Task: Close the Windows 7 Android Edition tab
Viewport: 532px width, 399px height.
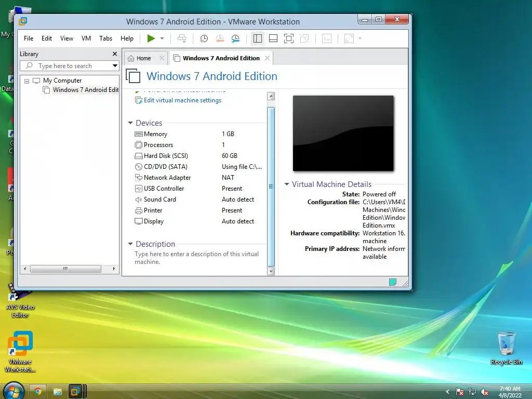Action: tap(268, 58)
